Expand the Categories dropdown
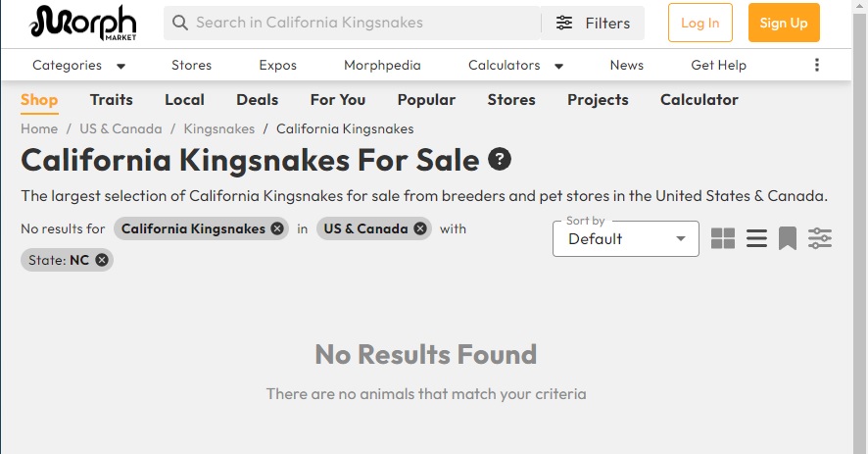868x454 pixels. pyautogui.click(x=78, y=66)
